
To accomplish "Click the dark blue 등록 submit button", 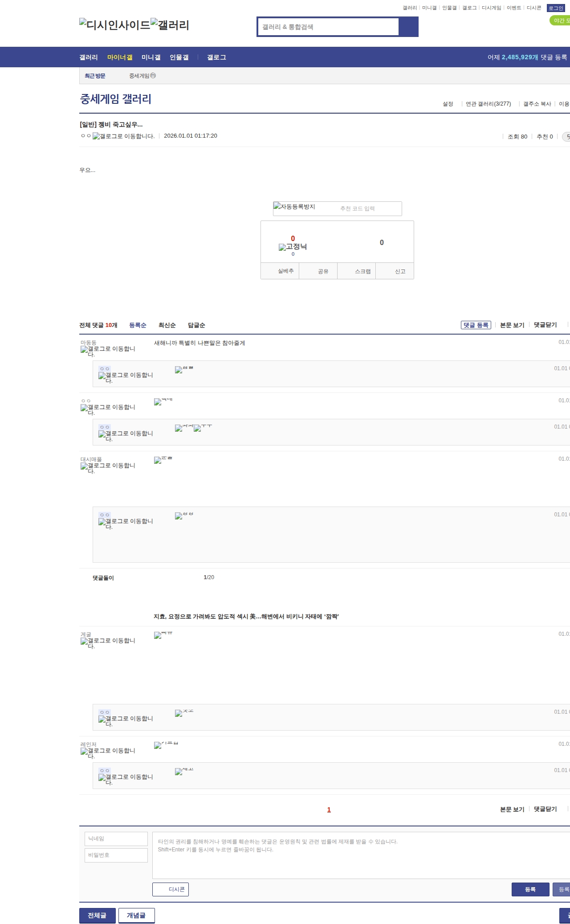I will (530, 889).
